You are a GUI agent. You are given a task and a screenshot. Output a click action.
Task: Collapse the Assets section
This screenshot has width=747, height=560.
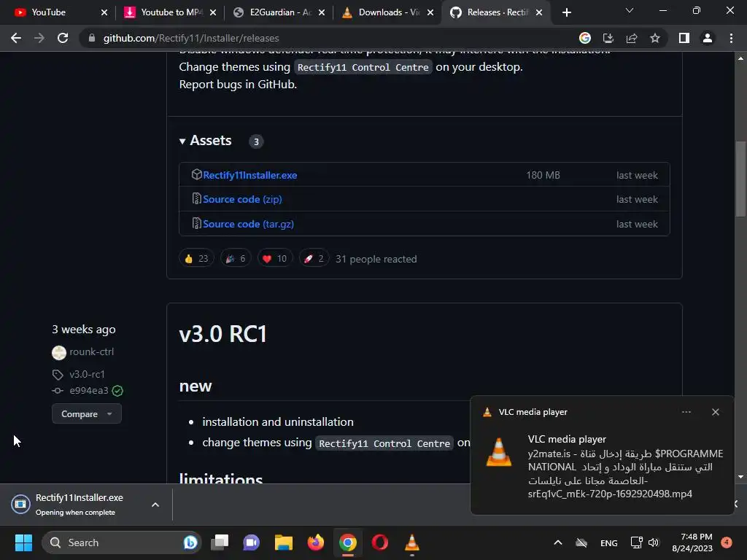coord(205,141)
